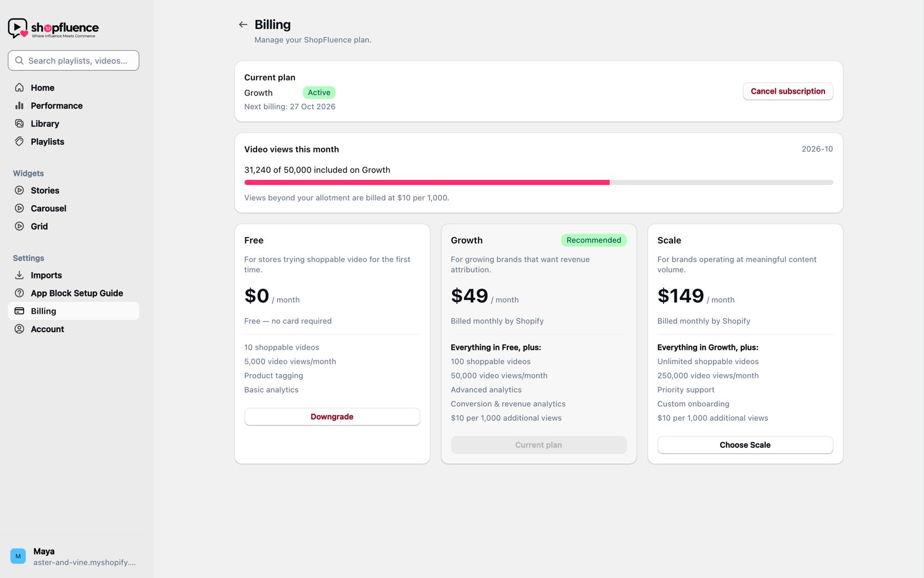Click the aster-and-vine.myshopify store name
This screenshot has height=578, width=924.
tap(85, 562)
